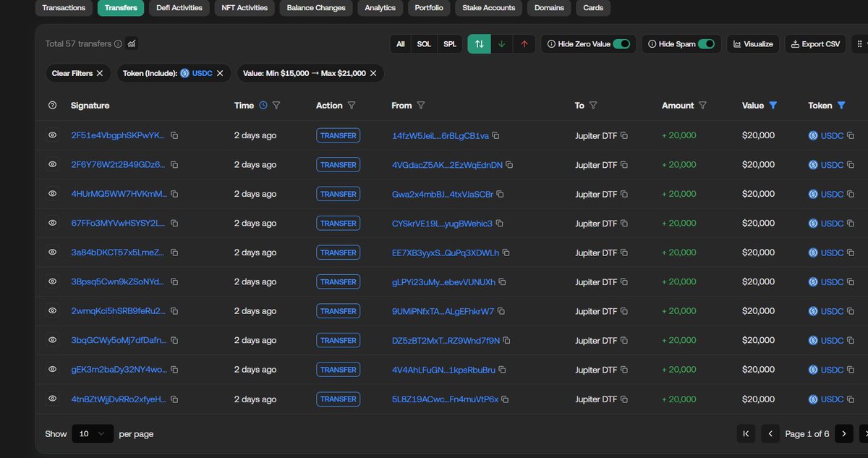This screenshot has height=458, width=868.
Task: View details eye icon for 3bqGCWy5oMj7dfDafn row
Action: click(x=52, y=341)
